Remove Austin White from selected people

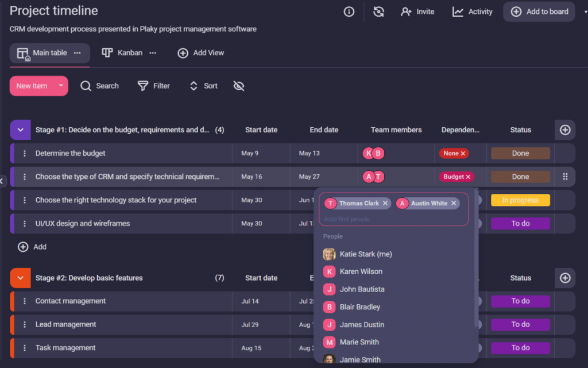pyautogui.click(x=454, y=203)
